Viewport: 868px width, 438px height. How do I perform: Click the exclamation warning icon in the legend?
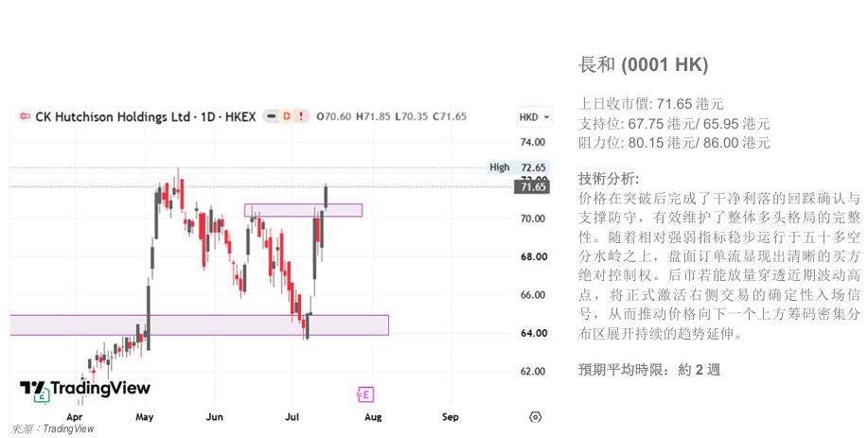click(301, 116)
